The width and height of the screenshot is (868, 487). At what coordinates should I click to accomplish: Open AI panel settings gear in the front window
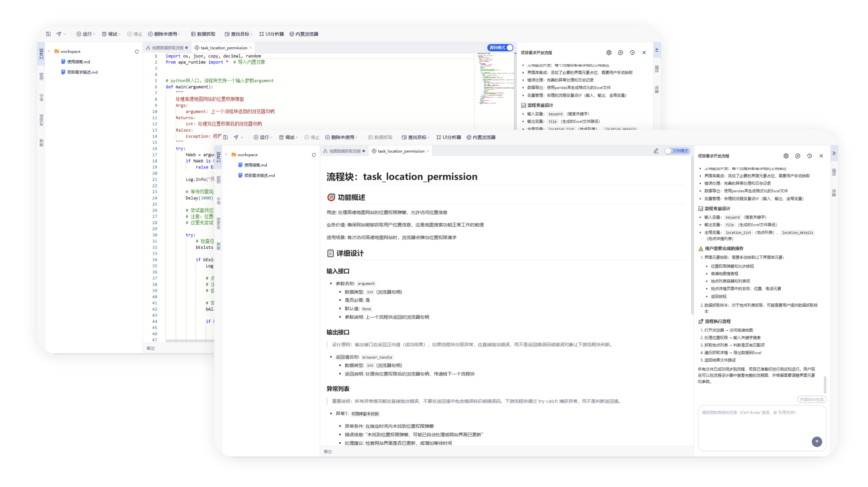[786, 156]
